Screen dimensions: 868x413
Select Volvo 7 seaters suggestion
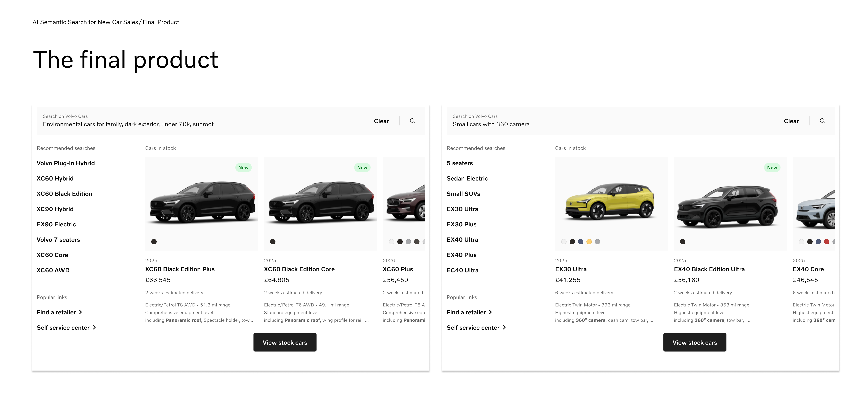(58, 240)
